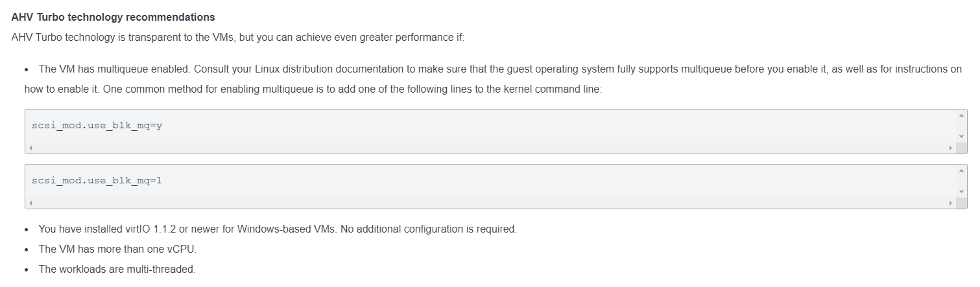Click the scsi_mod.use_blk_mq=1 code text
Image resolution: width=980 pixels, height=287 pixels.
[97, 180]
